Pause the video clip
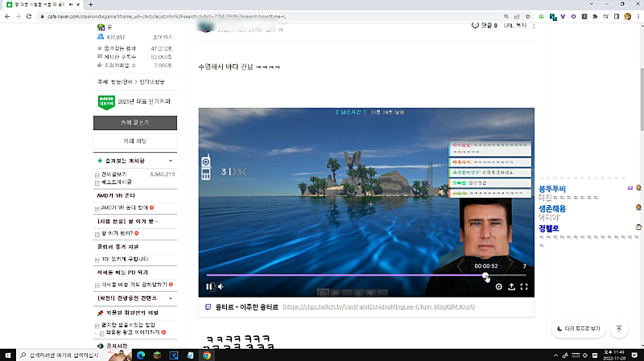This screenshot has height=361, width=644. (x=209, y=286)
